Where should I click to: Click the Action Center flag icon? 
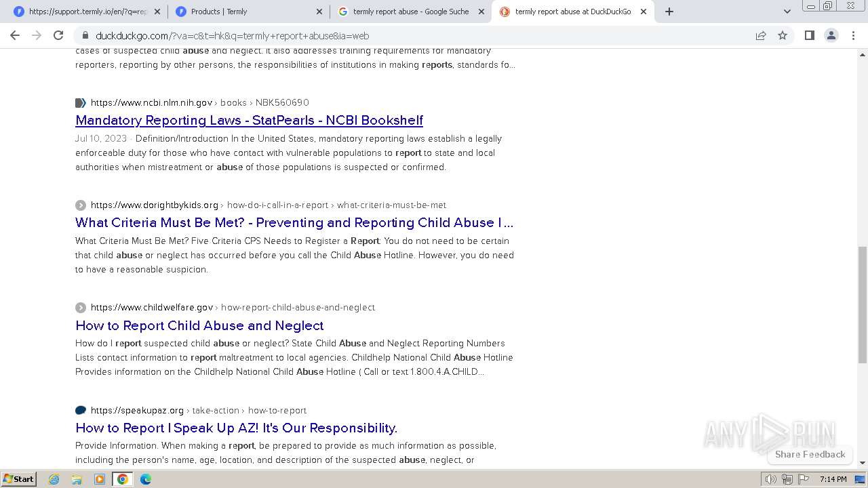[x=803, y=479]
